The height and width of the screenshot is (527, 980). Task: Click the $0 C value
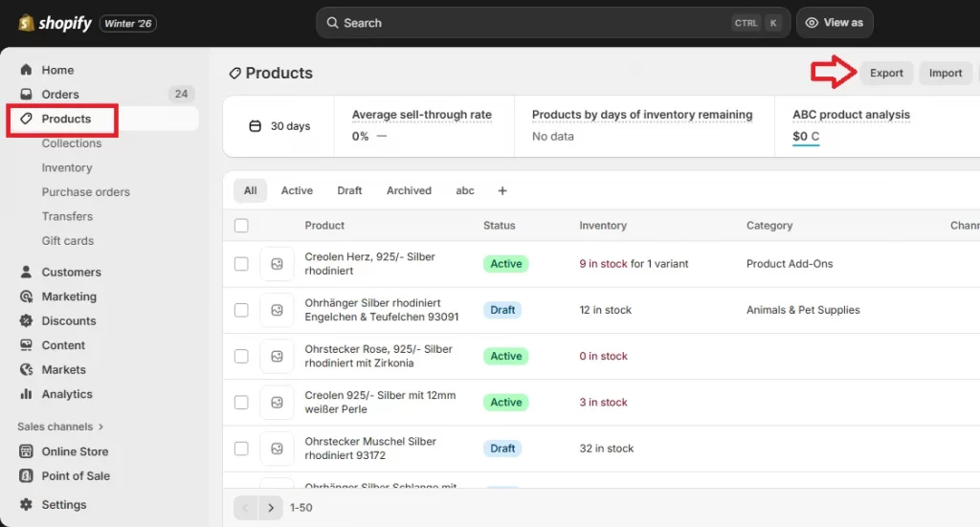(806, 136)
